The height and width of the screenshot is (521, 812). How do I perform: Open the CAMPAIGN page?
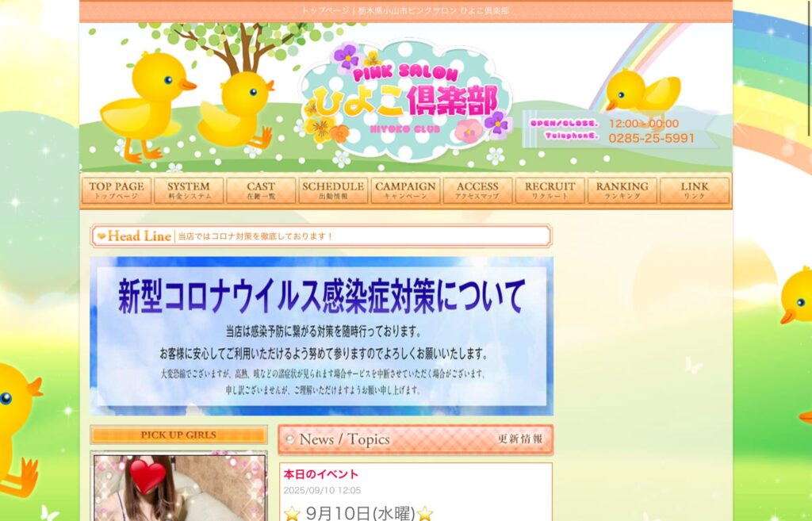405,190
